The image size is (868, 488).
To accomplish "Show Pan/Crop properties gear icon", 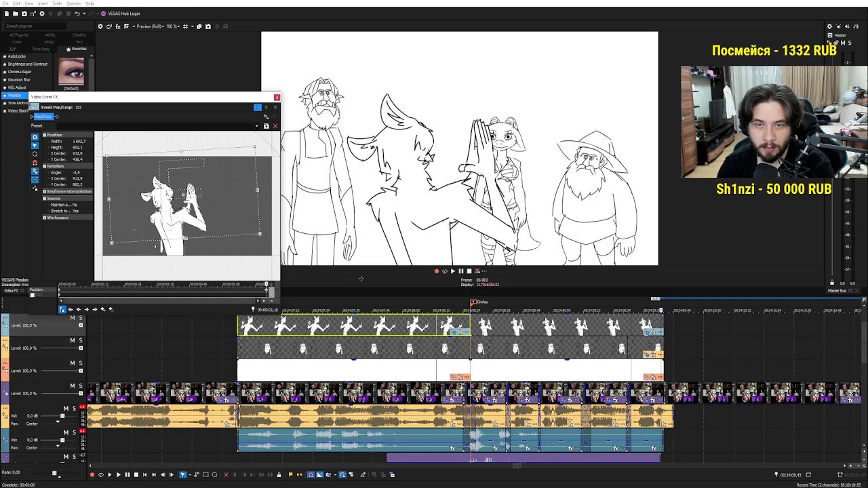I will tap(35, 137).
